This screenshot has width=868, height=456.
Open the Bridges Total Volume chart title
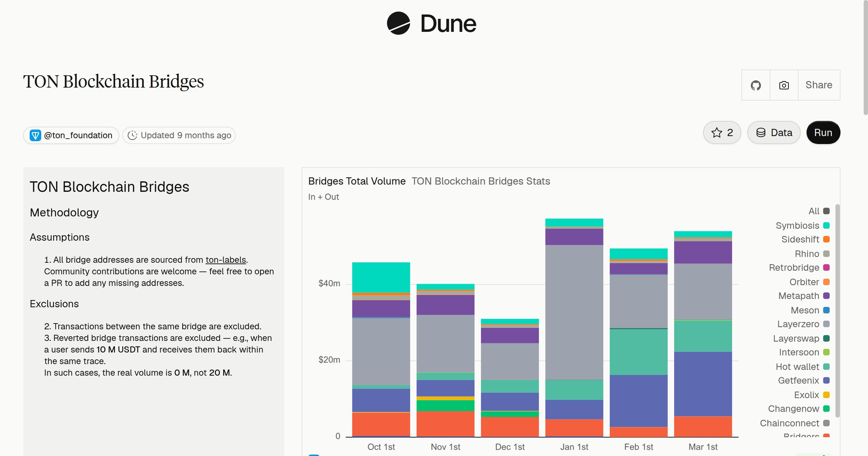(x=357, y=181)
